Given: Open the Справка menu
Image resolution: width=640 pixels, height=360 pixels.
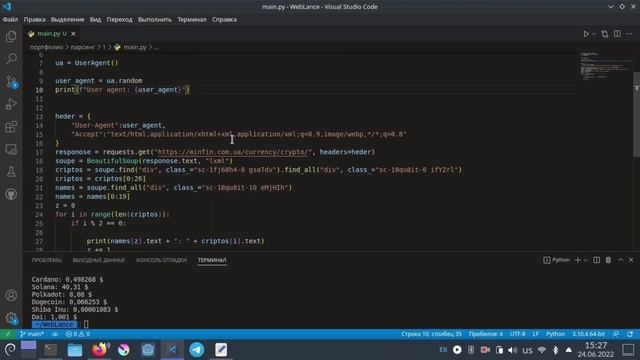Looking at the screenshot, I should pyautogui.click(x=224, y=19).
